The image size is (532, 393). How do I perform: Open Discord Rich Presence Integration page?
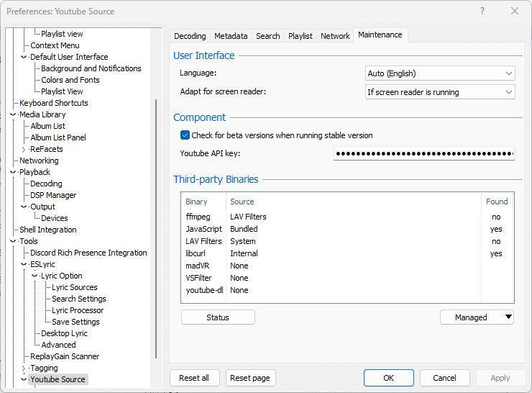[x=88, y=253]
